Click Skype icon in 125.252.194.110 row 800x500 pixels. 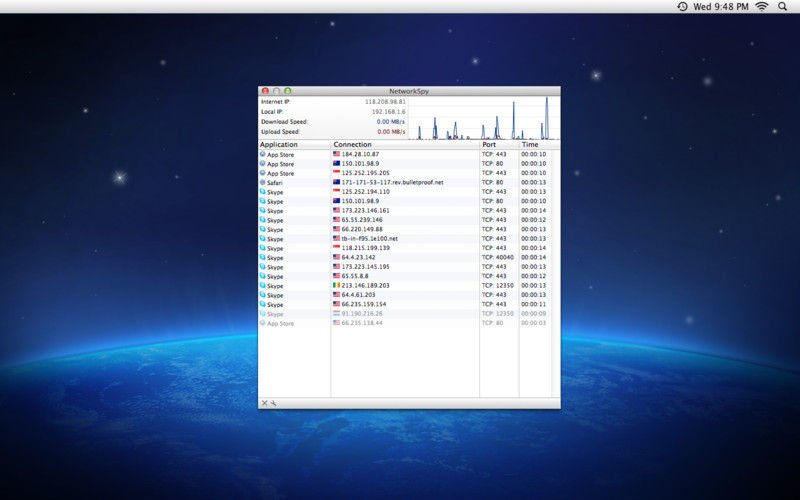pyautogui.click(x=263, y=192)
